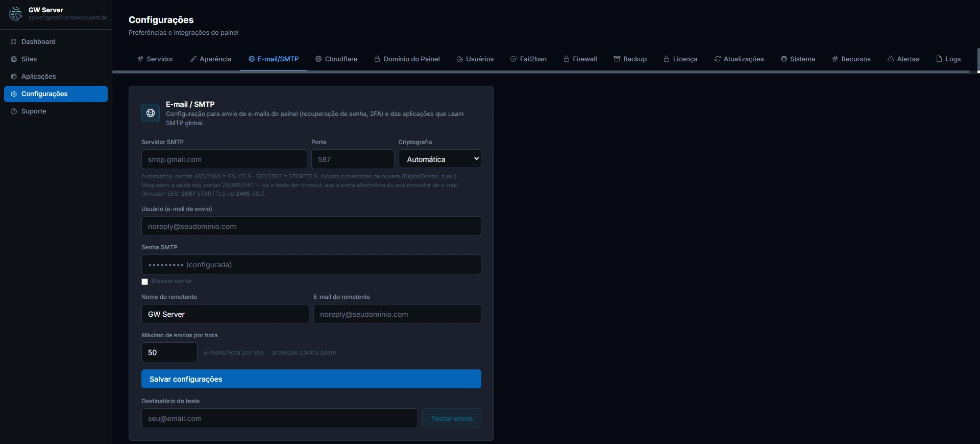Open Sites from the sidebar
Image resolution: width=980 pixels, height=444 pixels.
tap(56, 59)
